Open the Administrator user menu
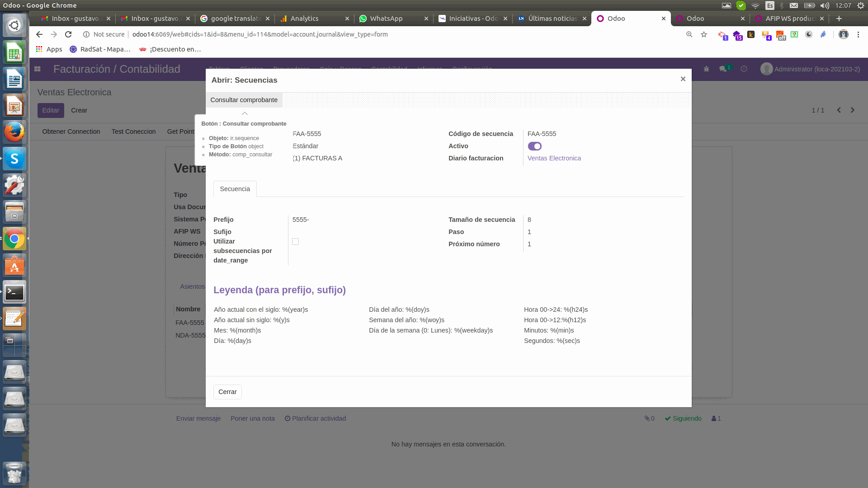 (810, 69)
